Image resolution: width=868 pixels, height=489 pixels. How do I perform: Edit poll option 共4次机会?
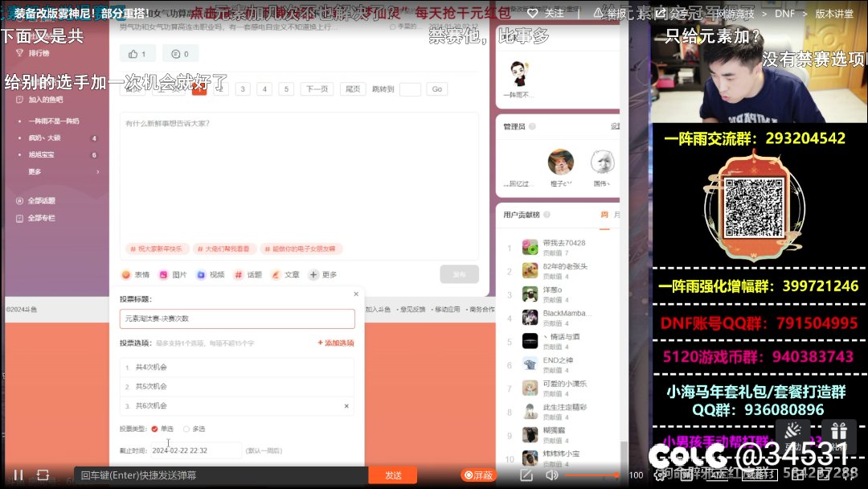tap(237, 368)
